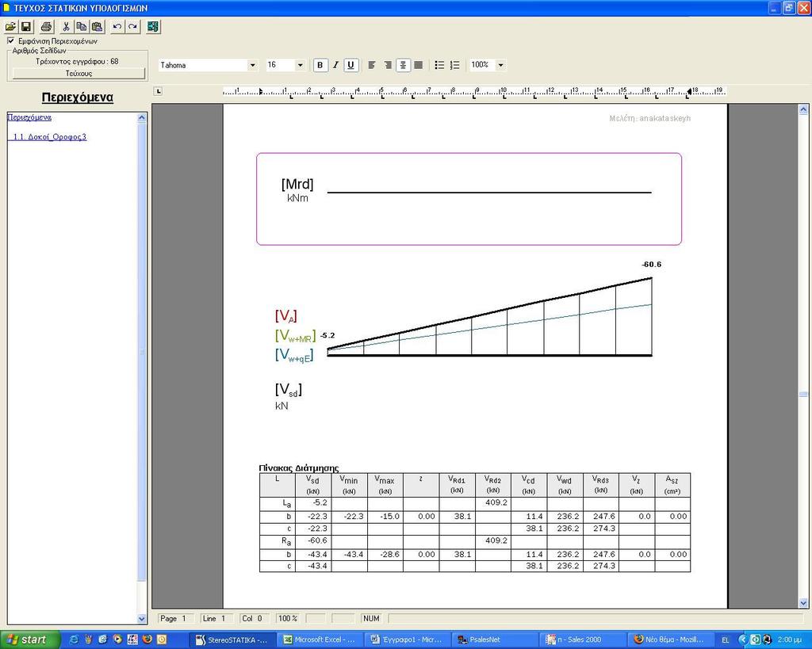Switch to the Έγγραφο1 Microsoft Word taskbar window

point(407,639)
